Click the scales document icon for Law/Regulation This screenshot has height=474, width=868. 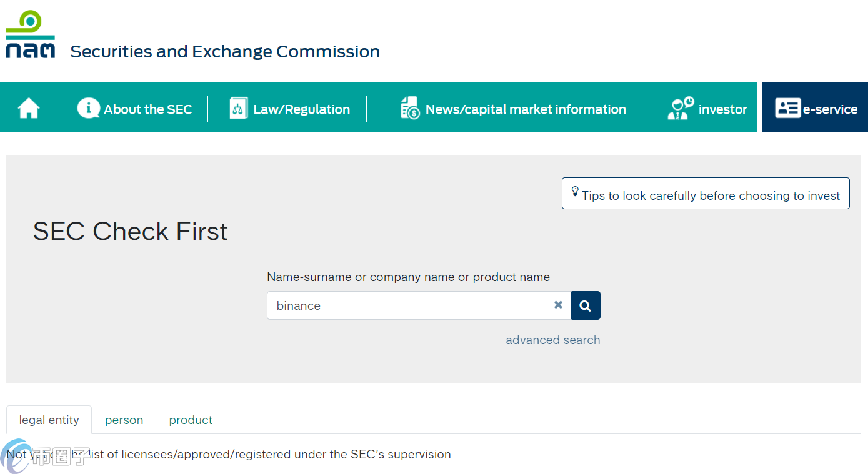pos(239,109)
